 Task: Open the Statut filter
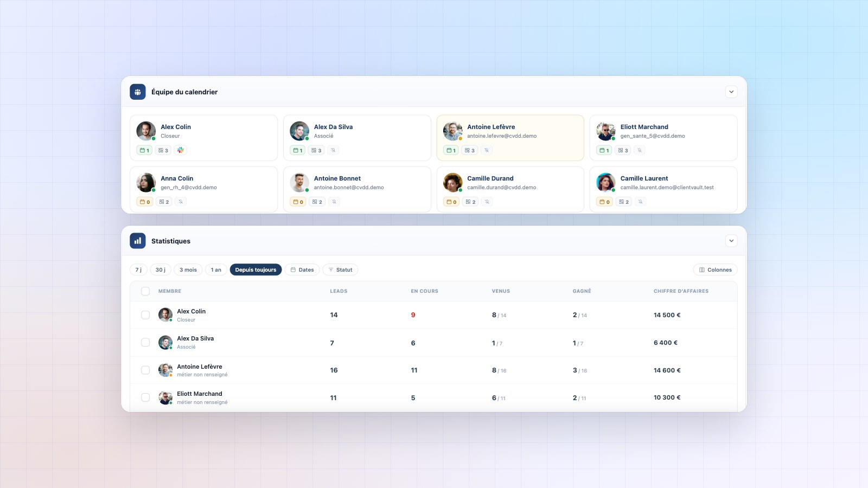(340, 269)
